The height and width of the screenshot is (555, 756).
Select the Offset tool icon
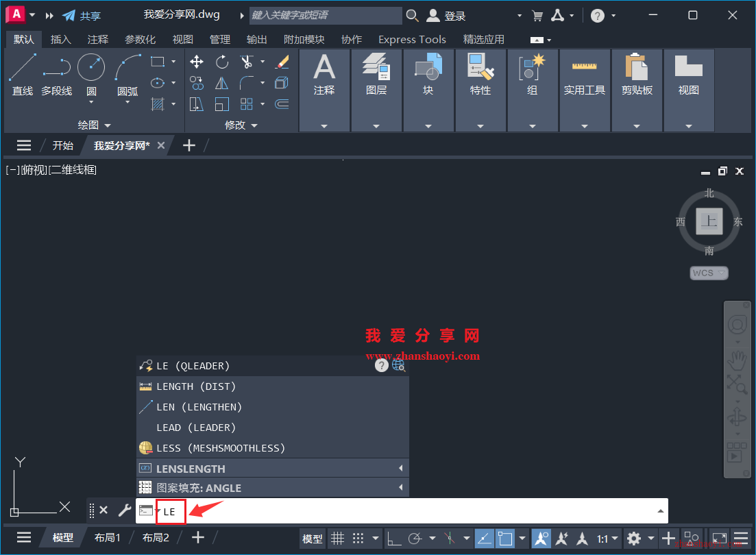282,103
